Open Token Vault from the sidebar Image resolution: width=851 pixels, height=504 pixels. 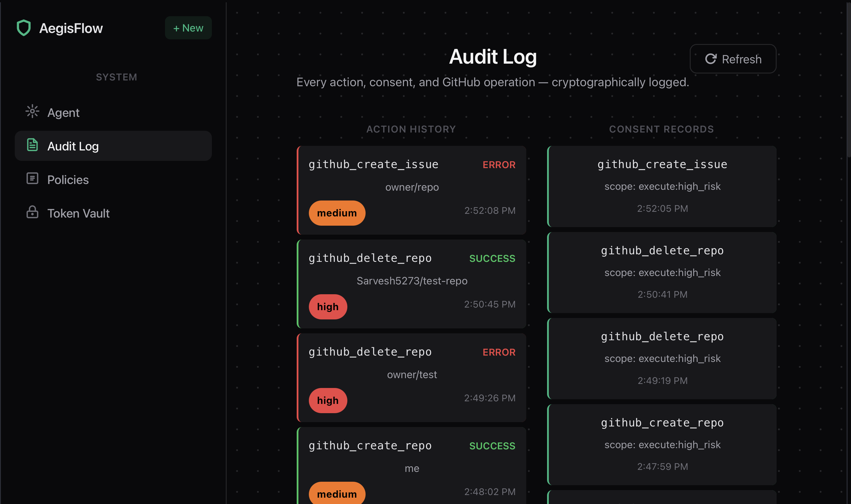78,213
